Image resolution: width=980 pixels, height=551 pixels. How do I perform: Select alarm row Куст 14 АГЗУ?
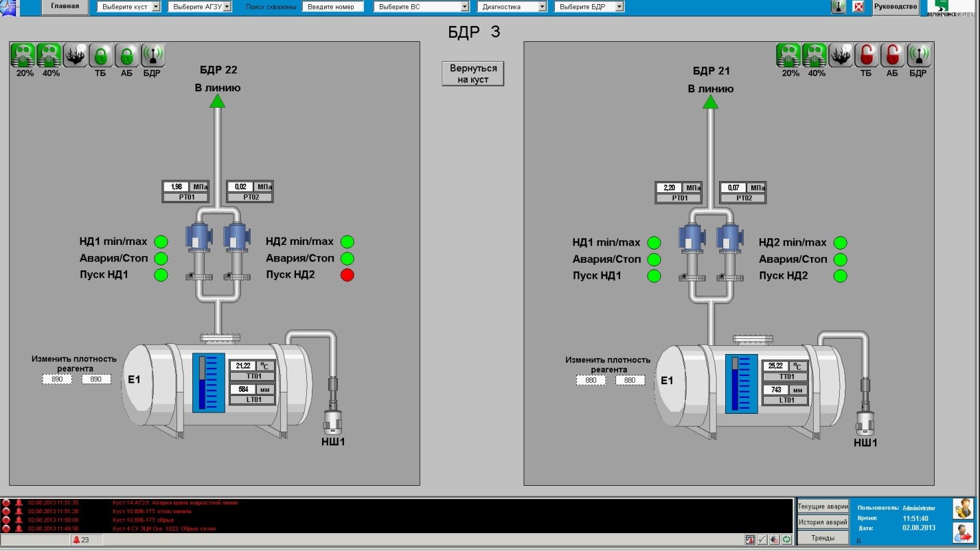pyautogui.click(x=397, y=503)
